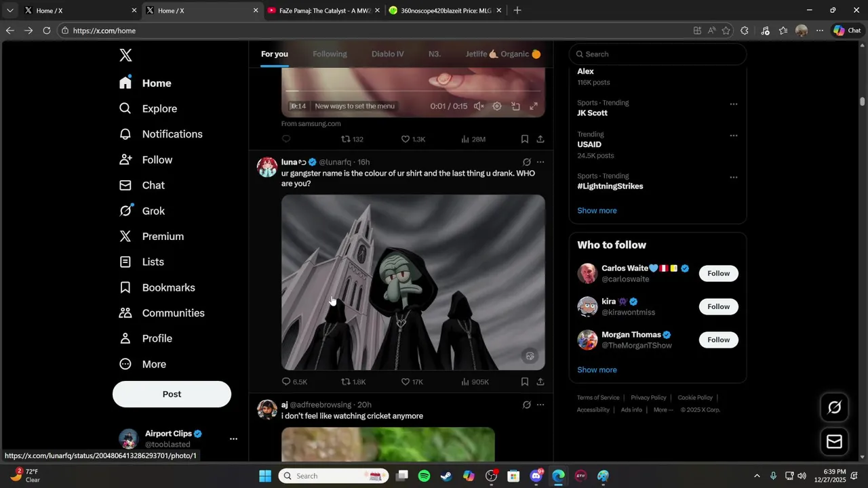Follow Carlos Waite
The width and height of the screenshot is (868, 488).
pos(719,273)
